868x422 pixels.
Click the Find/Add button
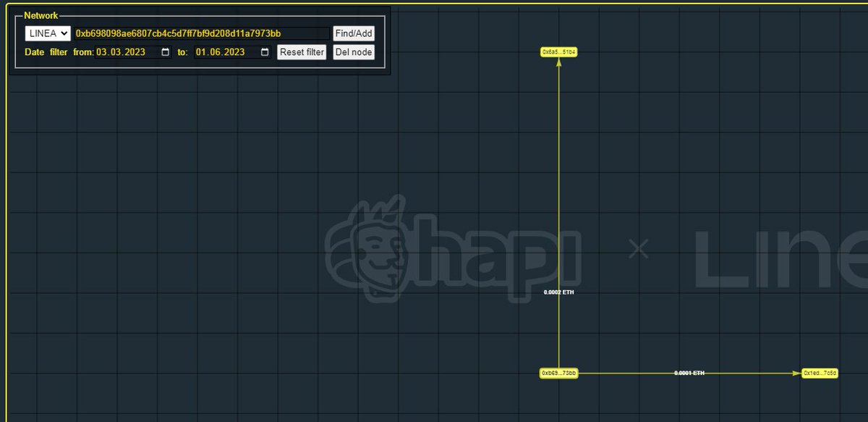(x=354, y=33)
